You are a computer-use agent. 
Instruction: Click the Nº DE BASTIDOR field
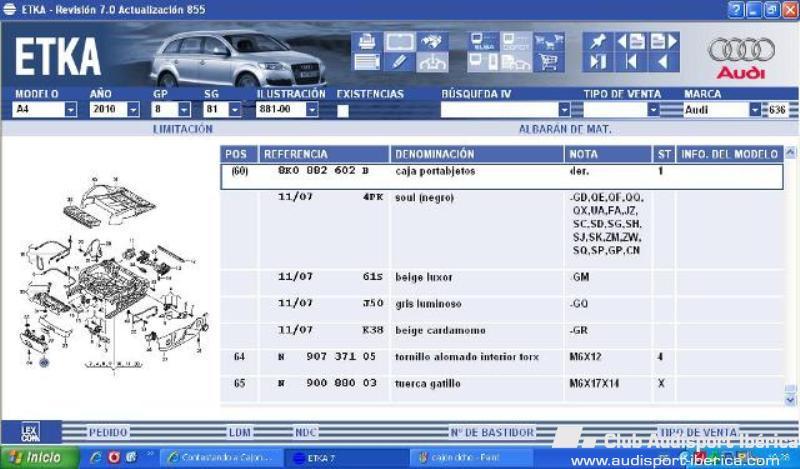point(492,433)
